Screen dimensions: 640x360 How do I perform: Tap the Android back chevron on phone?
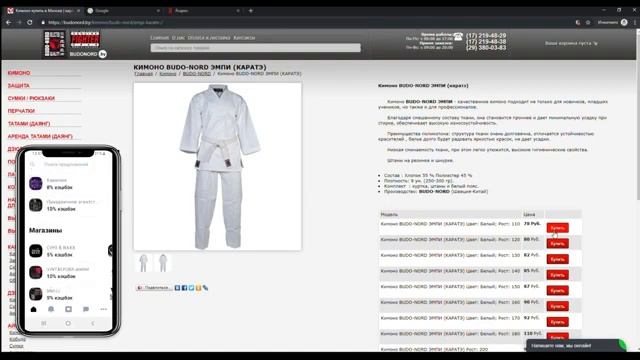click(93, 323)
